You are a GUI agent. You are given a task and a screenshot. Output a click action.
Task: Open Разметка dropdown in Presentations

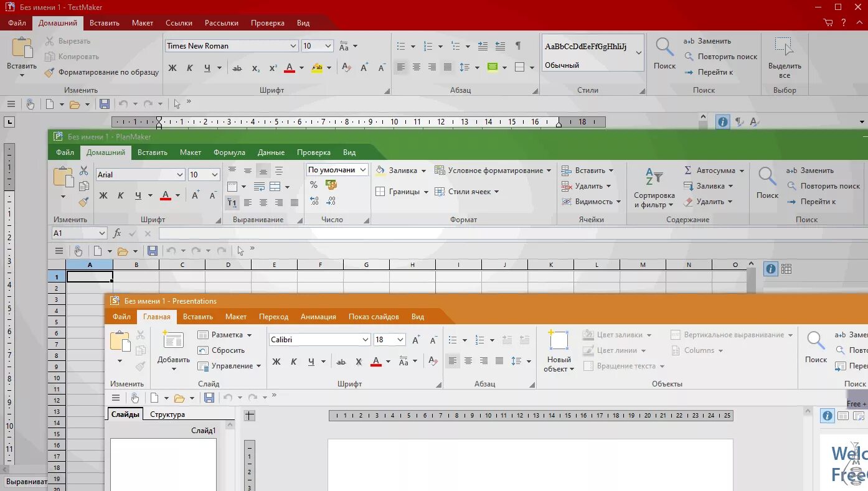[224, 335]
